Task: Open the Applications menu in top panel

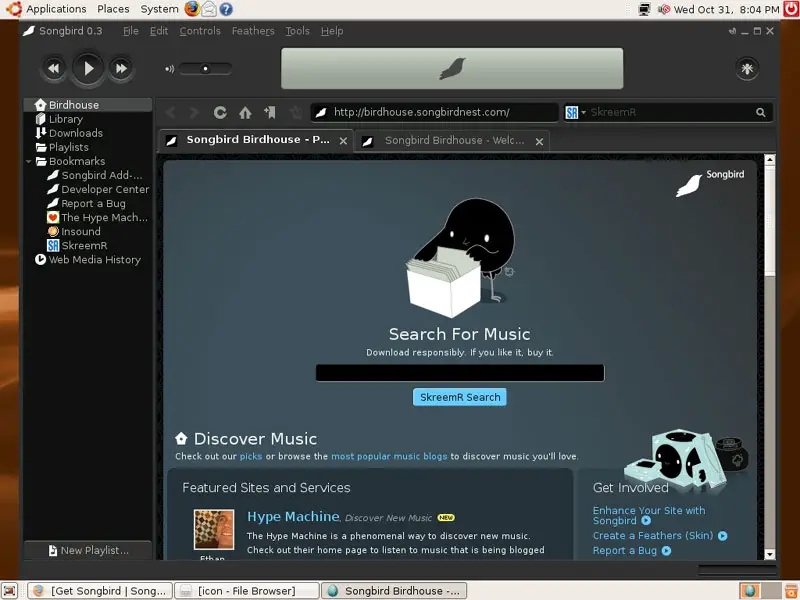Action: coord(56,9)
